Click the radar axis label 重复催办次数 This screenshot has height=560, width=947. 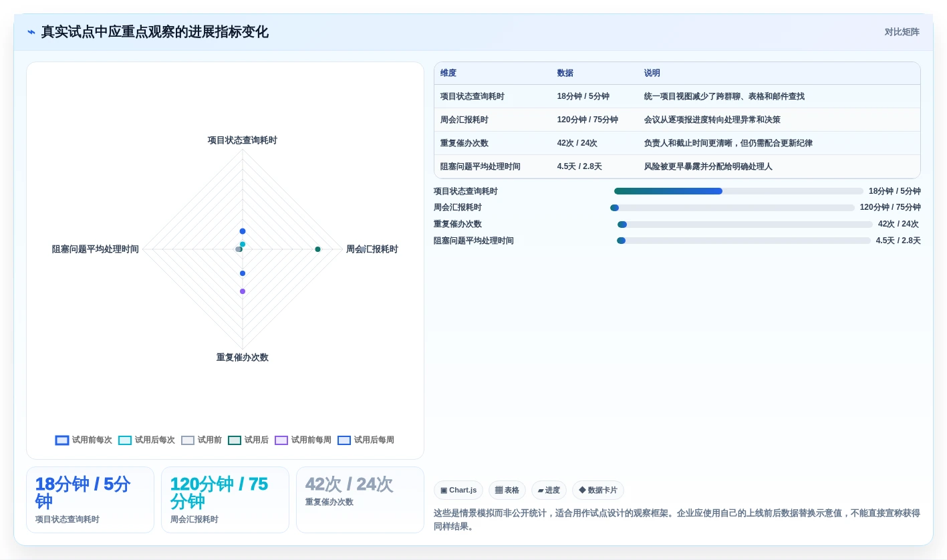(243, 358)
